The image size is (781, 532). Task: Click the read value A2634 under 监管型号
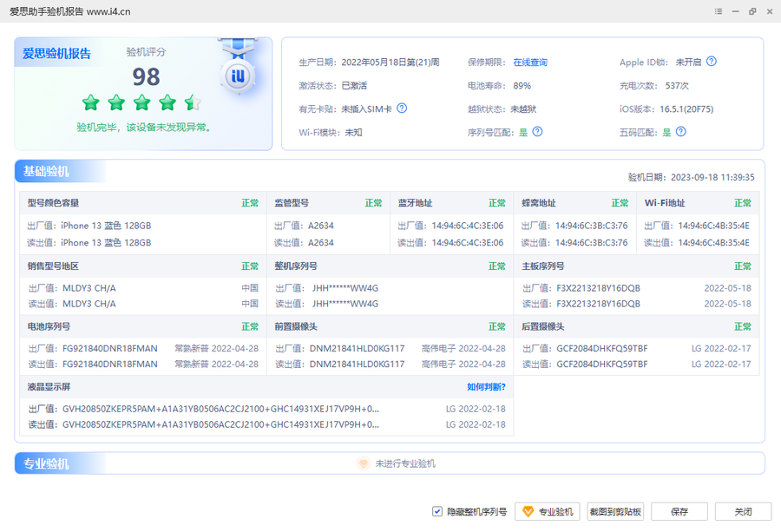[x=321, y=243]
